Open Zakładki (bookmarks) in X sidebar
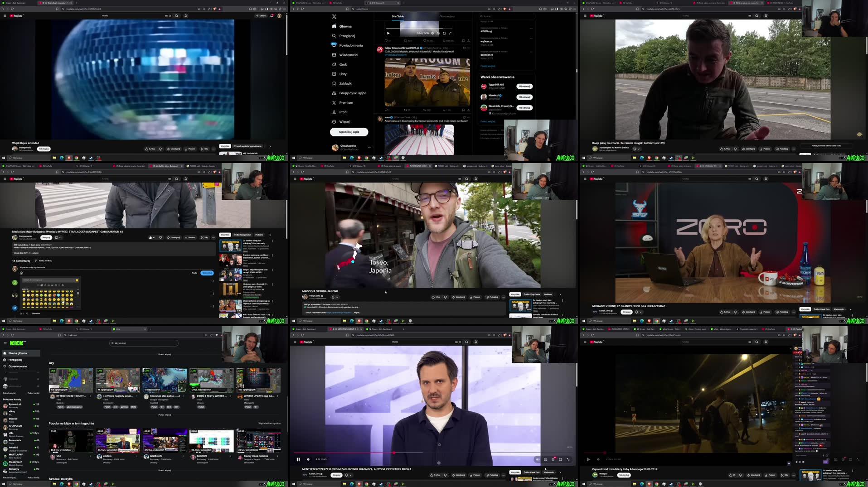 [346, 83]
